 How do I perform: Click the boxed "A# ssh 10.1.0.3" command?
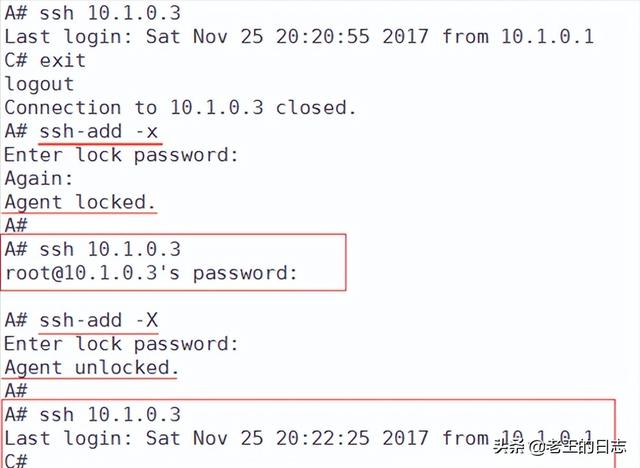click(x=93, y=249)
